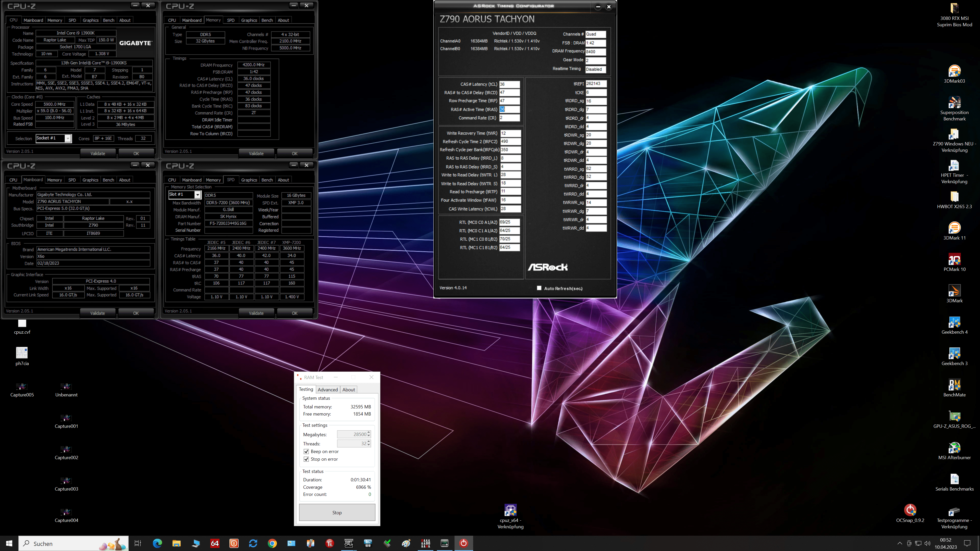
Task: Open AIDA64 from the taskbar
Action: coord(215,543)
